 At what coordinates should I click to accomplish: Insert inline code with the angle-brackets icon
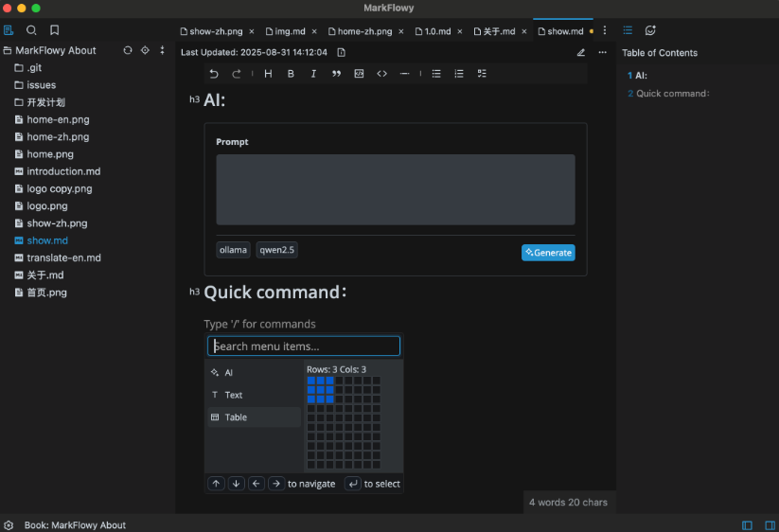[381, 74]
